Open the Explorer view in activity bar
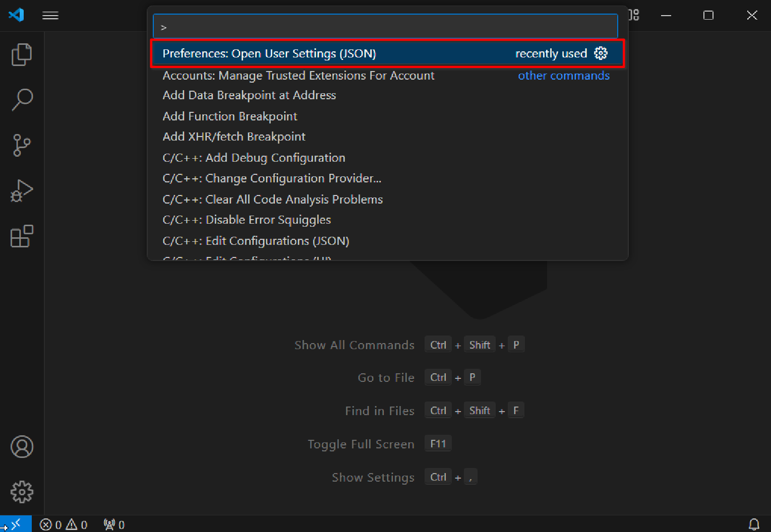771x532 pixels. point(22,54)
